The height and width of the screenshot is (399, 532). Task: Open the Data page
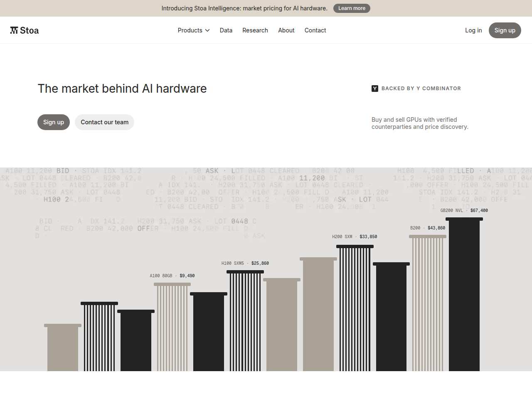[226, 30]
